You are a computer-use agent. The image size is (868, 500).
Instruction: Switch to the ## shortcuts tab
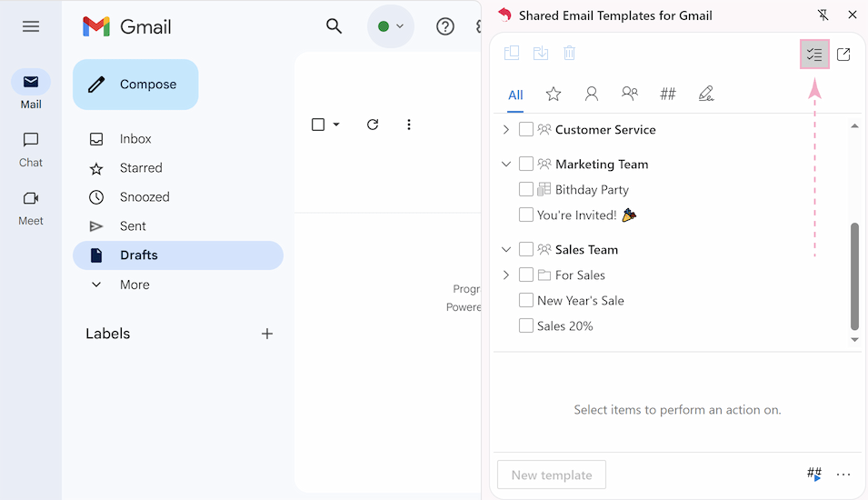pyautogui.click(x=668, y=95)
